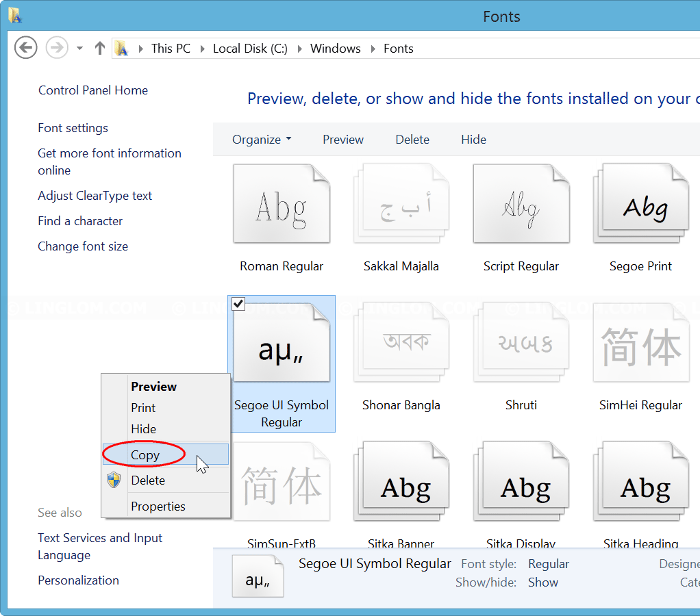
Task: Select the Shonar Bangla font icon
Action: [401, 342]
